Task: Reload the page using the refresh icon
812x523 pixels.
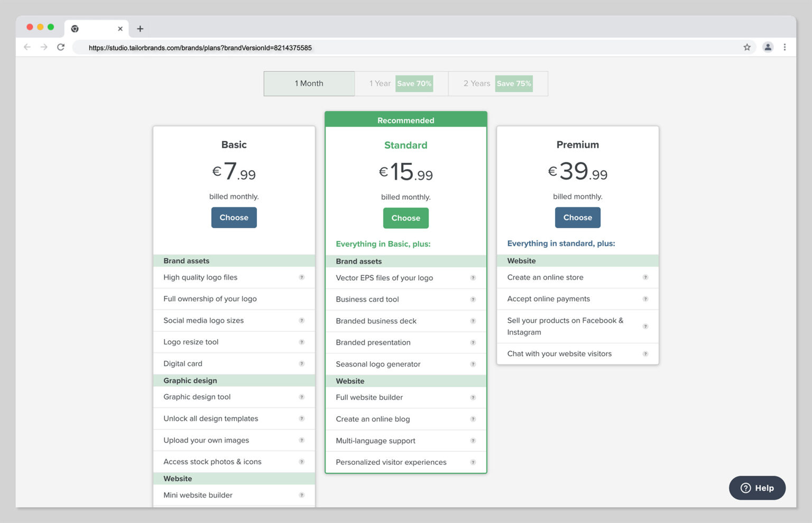Action: [x=61, y=48]
